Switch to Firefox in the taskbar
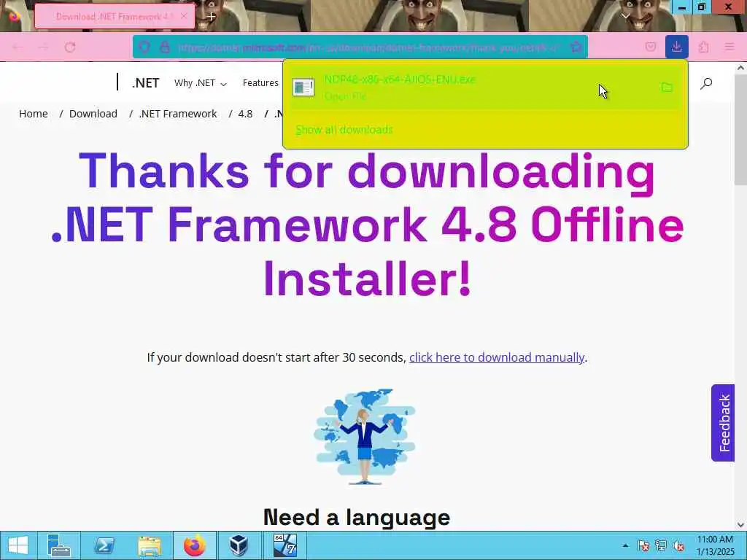The image size is (747, 560). click(x=194, y=545)
